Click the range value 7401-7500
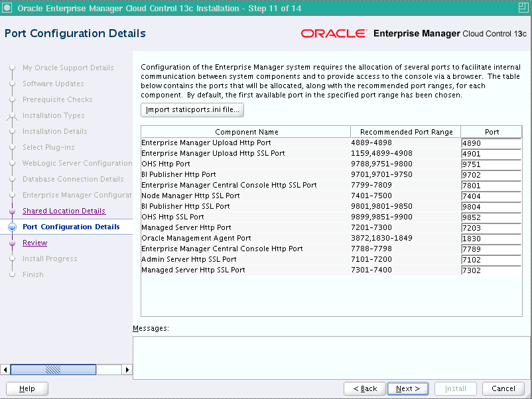 coord(371,196)
